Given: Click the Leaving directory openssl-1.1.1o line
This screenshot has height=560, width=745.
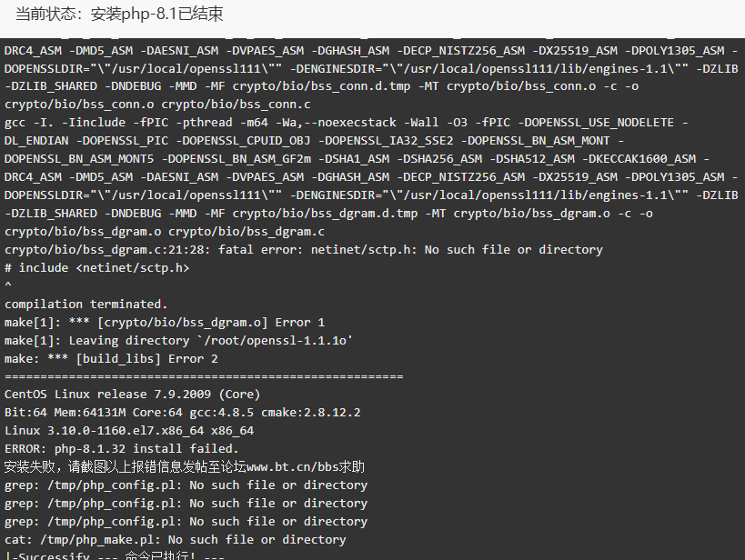Looking at the screenshot, I should (x=178, y=341).
